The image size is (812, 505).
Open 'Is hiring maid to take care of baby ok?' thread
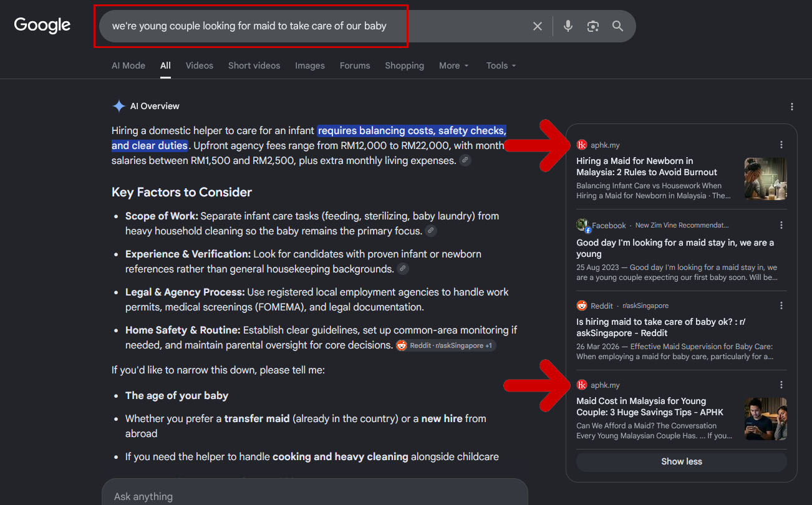click(661, 327)
